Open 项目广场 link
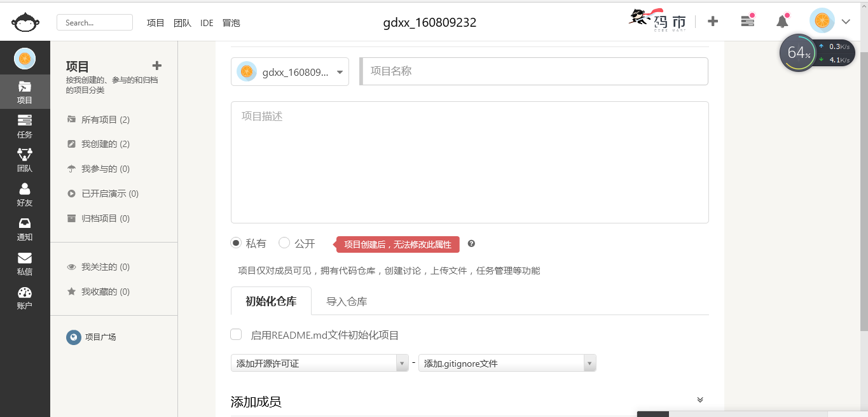The width and height of the screenshot is (868, 417). point(100,337)
